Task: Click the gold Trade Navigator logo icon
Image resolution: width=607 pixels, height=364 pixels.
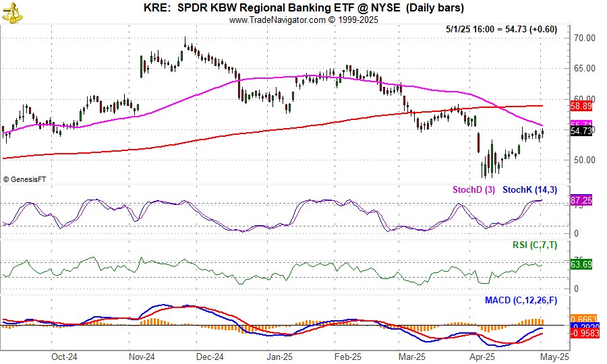Action: click(12, 12)
